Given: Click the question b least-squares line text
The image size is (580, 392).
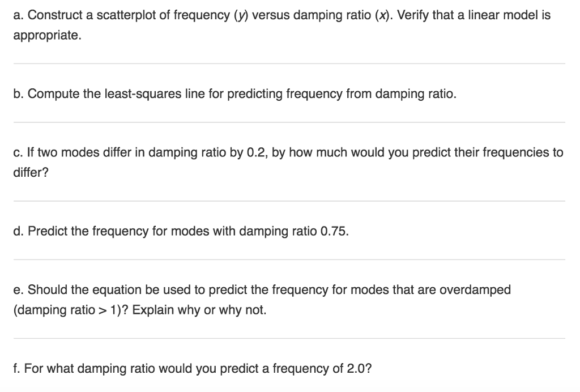Looking at the screenshot, I should pyautogui.click(x=234, y=94).
